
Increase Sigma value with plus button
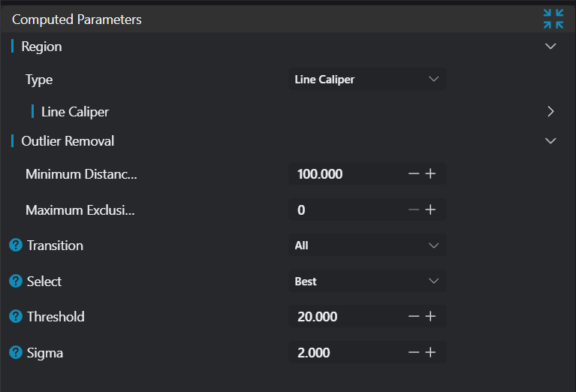(430, 352)
